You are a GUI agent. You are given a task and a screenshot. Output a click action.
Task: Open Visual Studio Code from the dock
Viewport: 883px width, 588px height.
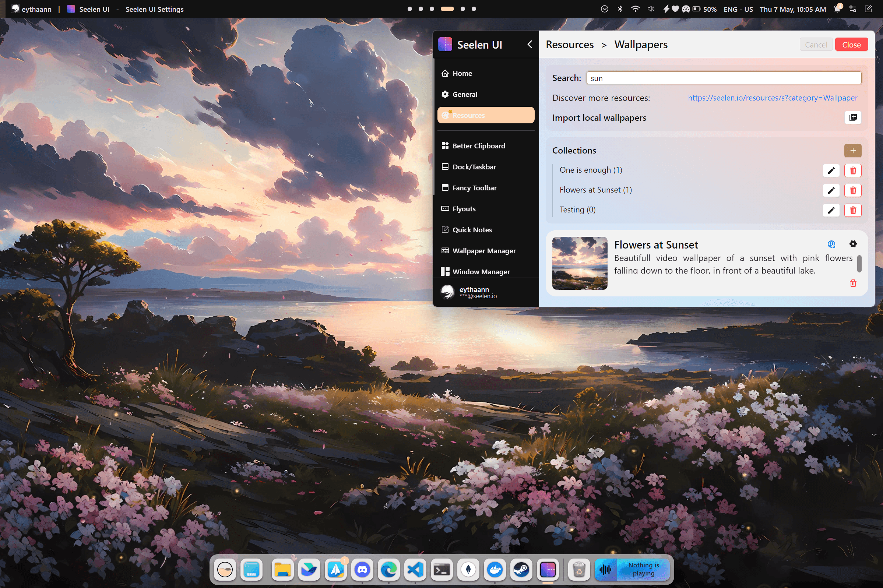click(x=415, y=570)
